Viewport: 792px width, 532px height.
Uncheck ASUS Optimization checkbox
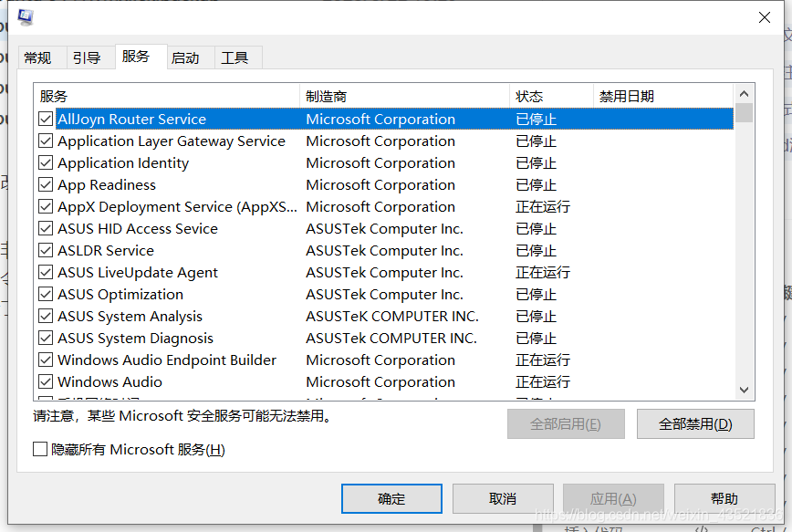click(x=46, y=294)
